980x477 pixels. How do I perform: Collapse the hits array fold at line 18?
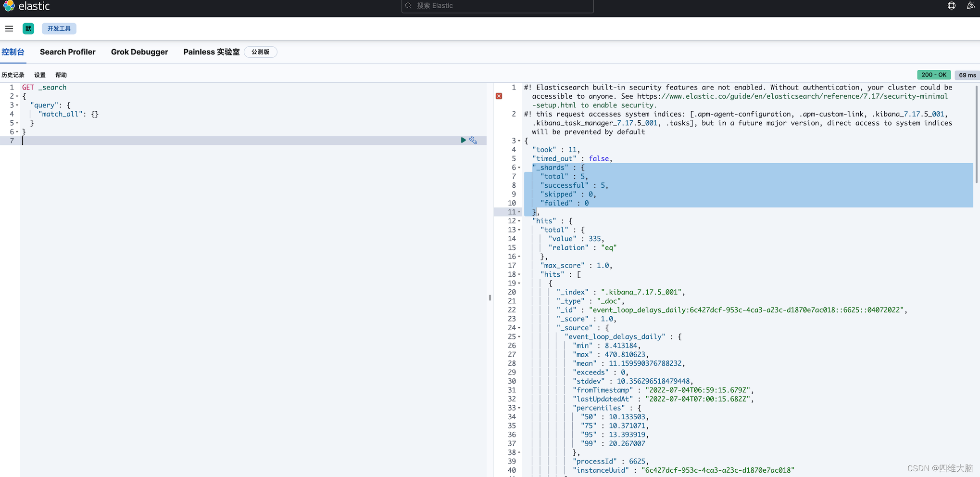[519, 274]
